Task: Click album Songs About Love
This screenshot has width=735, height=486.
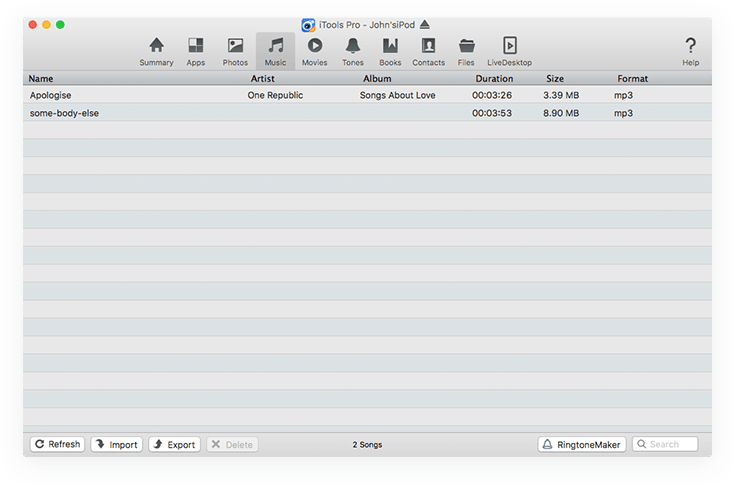Action: [x=398, y=95]
